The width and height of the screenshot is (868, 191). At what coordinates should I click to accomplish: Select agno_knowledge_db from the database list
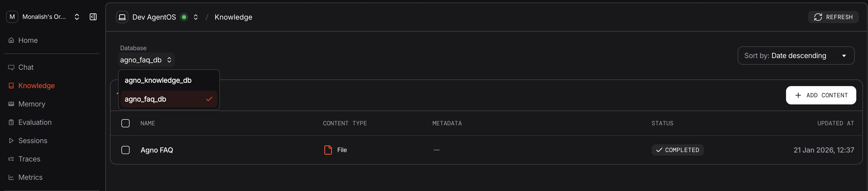click(x=158, y=80)
